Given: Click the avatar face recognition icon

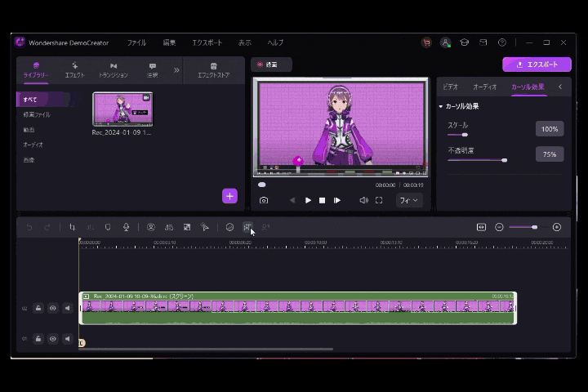Looking at the screenshot, I should [151, 227].
